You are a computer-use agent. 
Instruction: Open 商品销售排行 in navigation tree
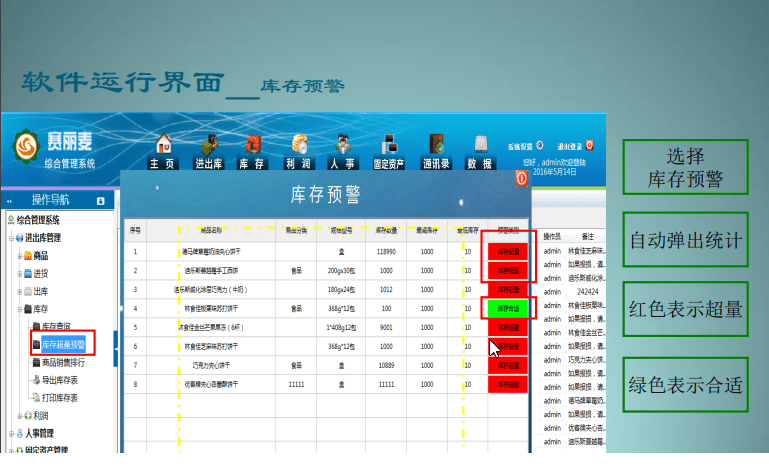pos(63,363)
